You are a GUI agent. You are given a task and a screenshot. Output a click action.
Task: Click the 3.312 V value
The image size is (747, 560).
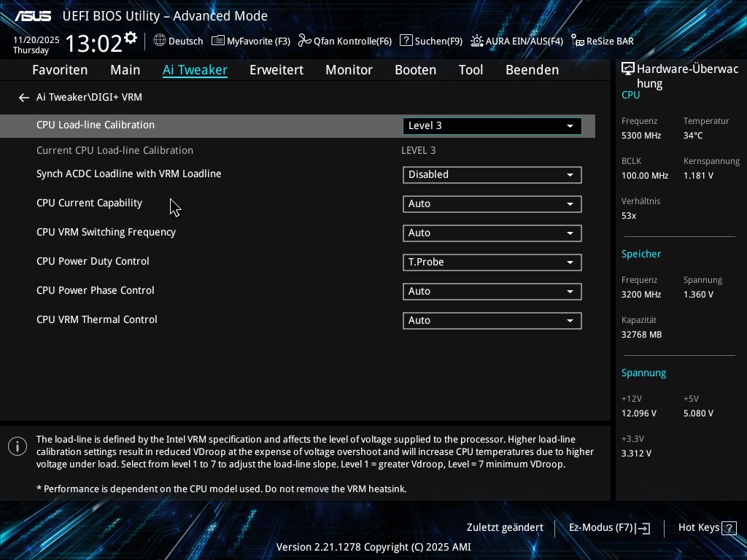(x=636, y=454)
